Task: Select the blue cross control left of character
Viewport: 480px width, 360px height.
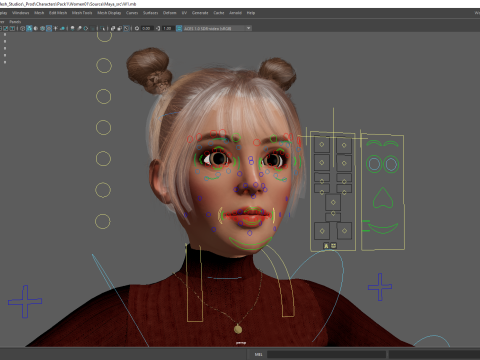Action: pyautogui.click(x=25, y=302)
